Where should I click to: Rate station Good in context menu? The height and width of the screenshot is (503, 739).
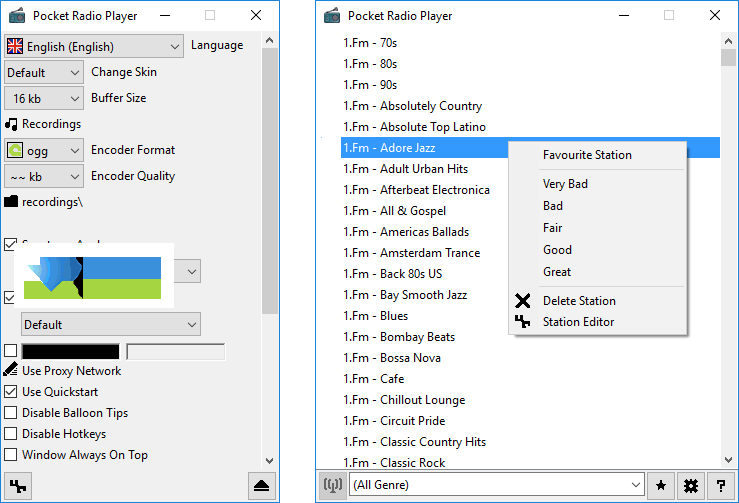click(557, 249)
